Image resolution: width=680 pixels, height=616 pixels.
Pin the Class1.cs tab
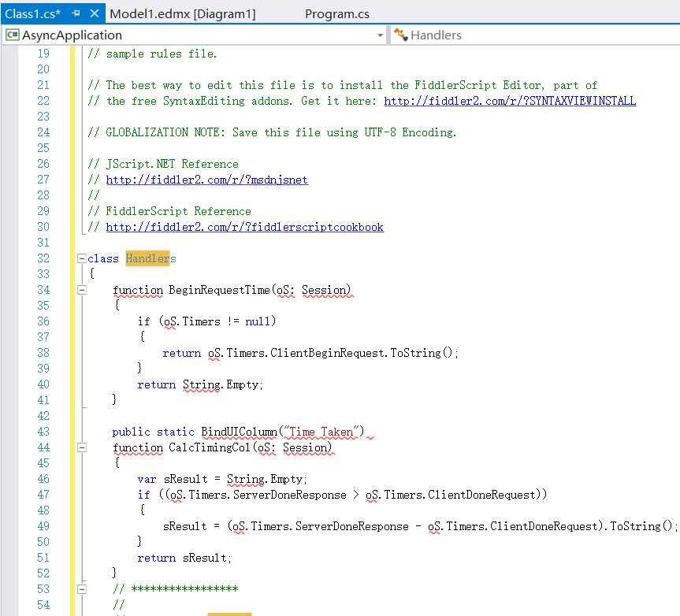point(76,13)
